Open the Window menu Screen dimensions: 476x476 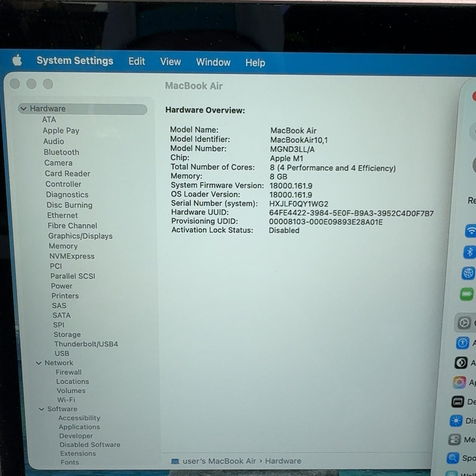click(213, 62)
